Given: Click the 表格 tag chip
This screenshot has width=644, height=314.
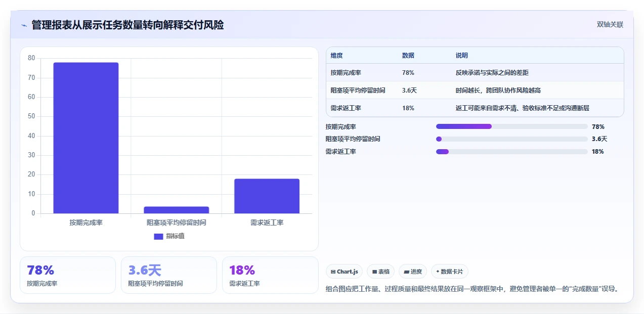Looking at the screenshot, I should pos(380,272).
